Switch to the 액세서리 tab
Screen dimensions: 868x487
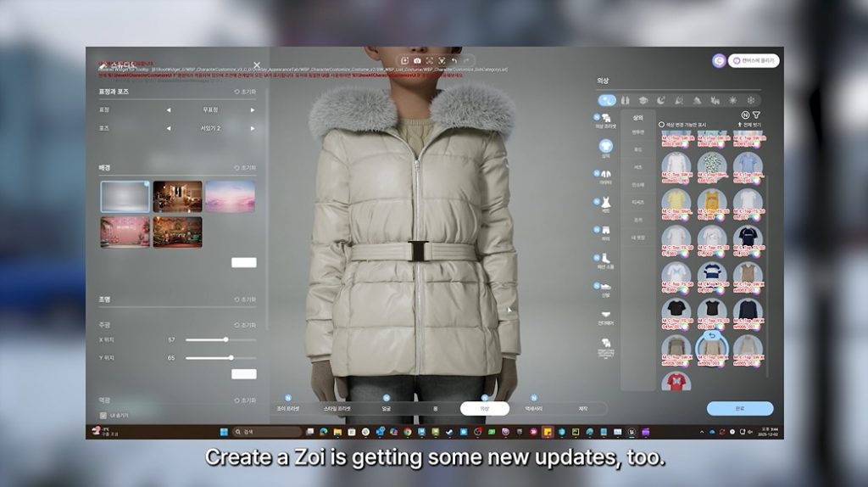tap(534, 408)
